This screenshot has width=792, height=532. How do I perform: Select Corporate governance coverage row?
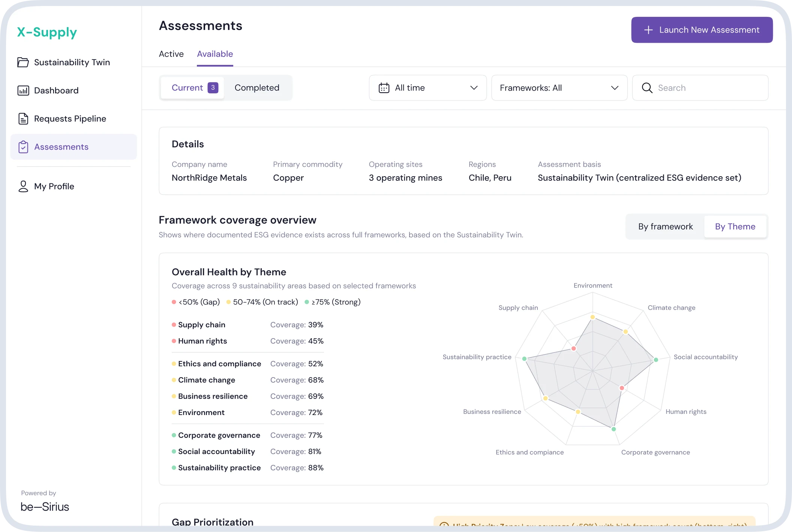point(247,435)
